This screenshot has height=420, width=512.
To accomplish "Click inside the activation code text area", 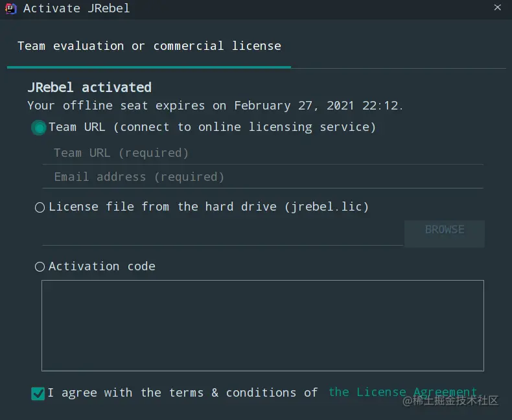I will point(263,325).
